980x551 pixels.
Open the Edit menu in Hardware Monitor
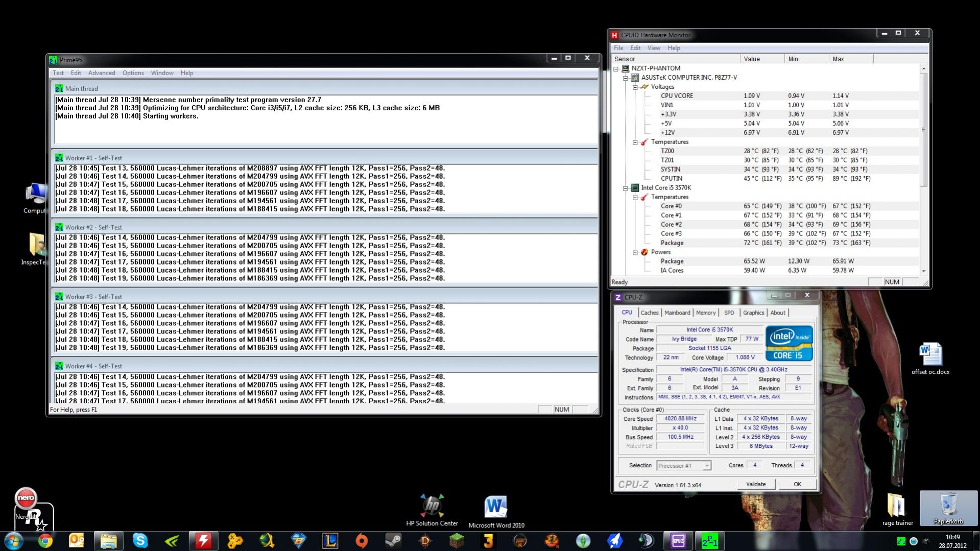click(635, 48)
